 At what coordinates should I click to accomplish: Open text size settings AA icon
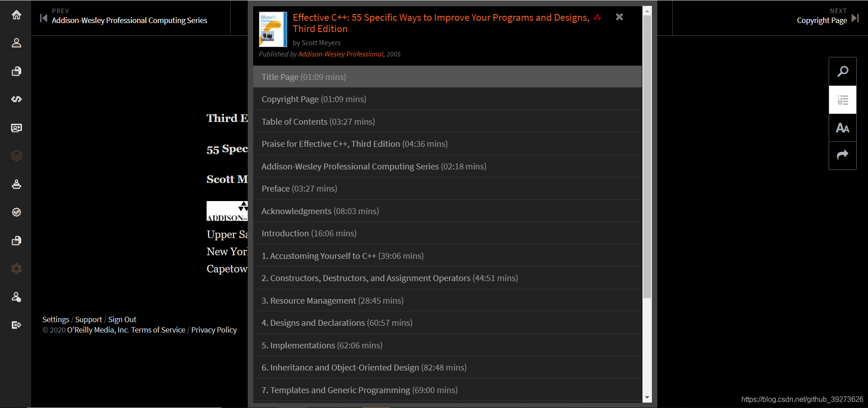[843, 128]
